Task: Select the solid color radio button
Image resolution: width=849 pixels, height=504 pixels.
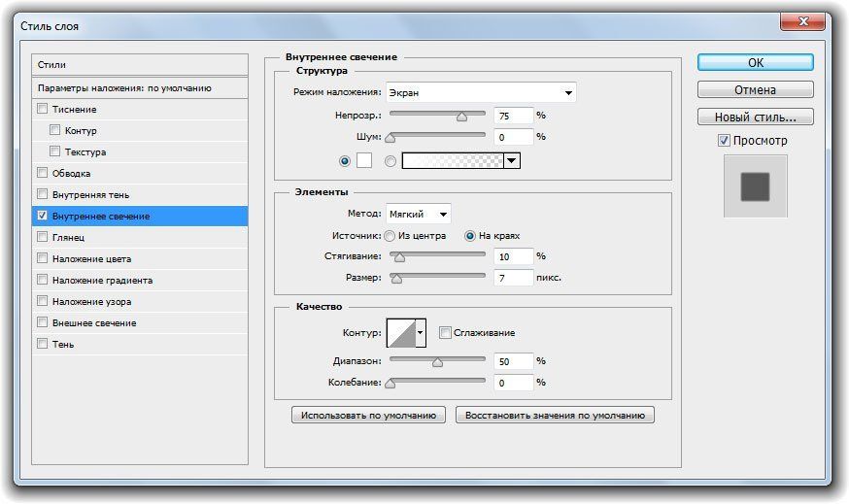Action: tap(345, 161)
